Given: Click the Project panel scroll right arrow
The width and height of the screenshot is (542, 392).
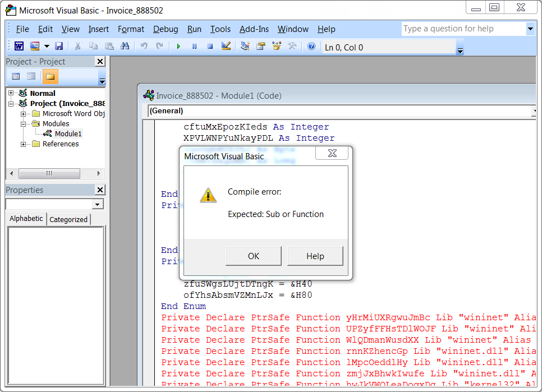Looking at the screenshot, I should click(99, 173).
